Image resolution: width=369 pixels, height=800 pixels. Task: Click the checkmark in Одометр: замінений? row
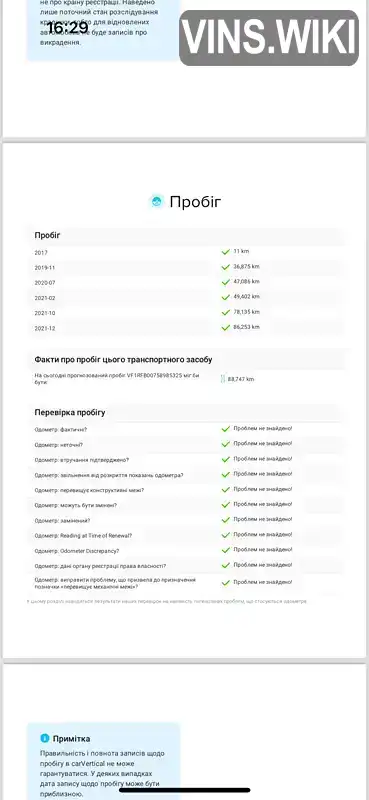click(x=226, y=520)
